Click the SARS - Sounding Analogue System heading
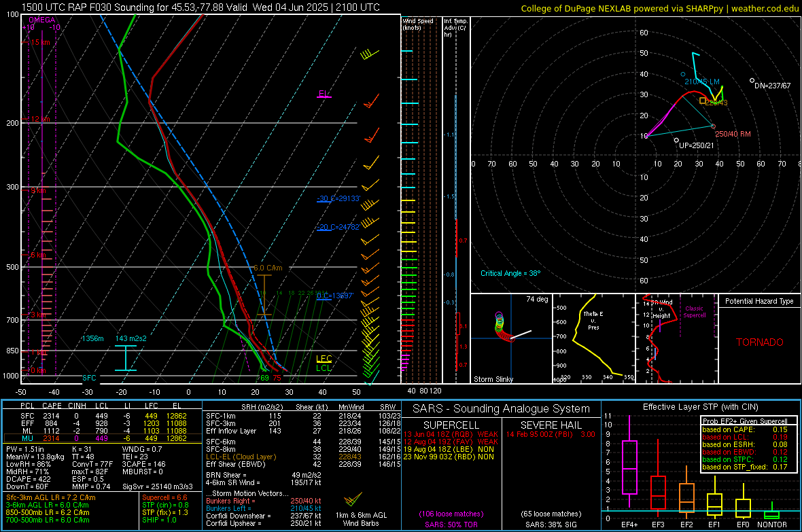Viewport: 802px width, 532px height. (x=502, y=409)
